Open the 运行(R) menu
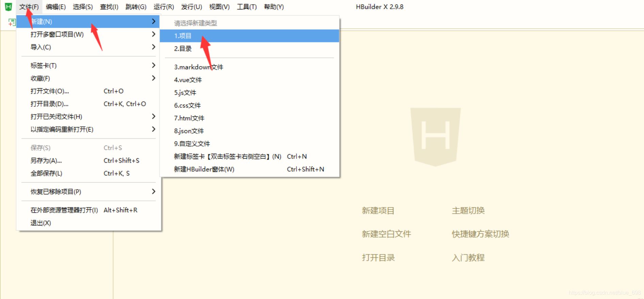644x299 pixels. pyautogui.click(x=164, y=7)
